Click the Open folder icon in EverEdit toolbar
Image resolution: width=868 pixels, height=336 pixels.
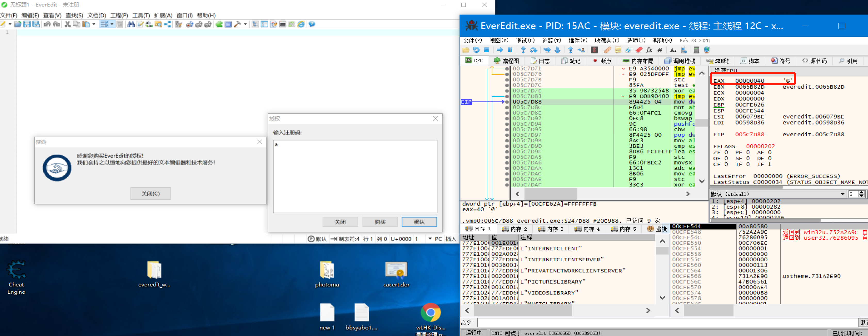(x=18, y=24)
